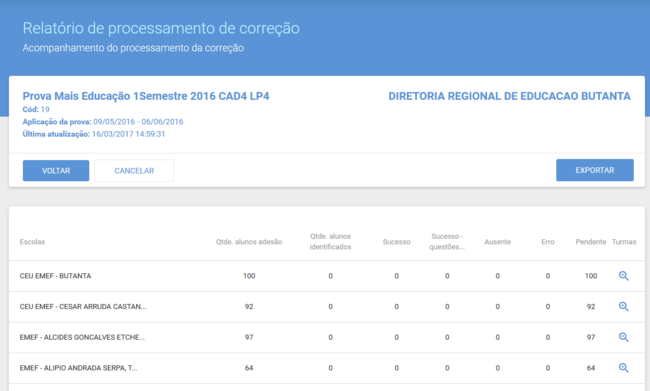Open turmas magnifier for CEU EMEF - BUTANTA

point(623,276)
